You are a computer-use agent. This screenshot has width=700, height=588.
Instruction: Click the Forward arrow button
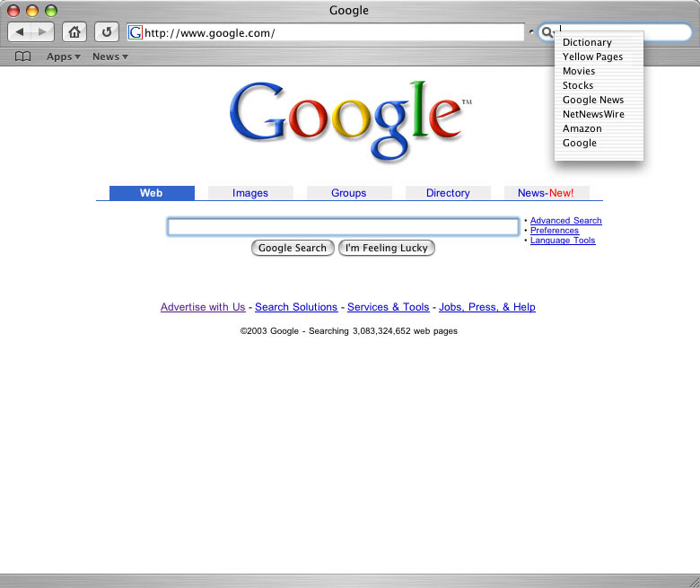pyautogui.click(x=42, y=32)
